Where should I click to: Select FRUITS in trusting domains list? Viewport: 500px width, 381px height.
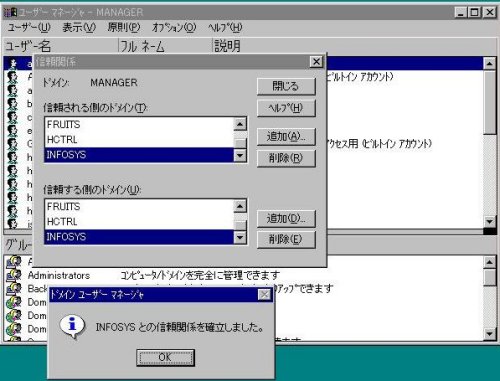[x=139, y=207]
